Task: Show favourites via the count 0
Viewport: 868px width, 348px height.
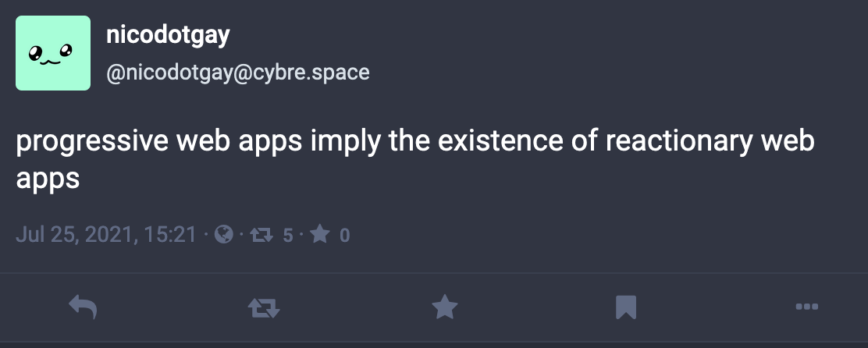Action: point(344,235)
